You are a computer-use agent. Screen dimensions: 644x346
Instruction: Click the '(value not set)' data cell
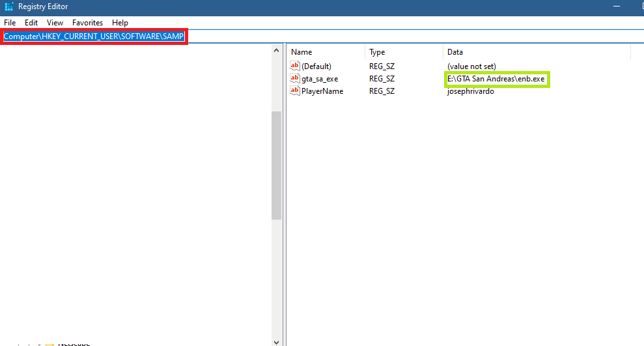click(471, 66)
